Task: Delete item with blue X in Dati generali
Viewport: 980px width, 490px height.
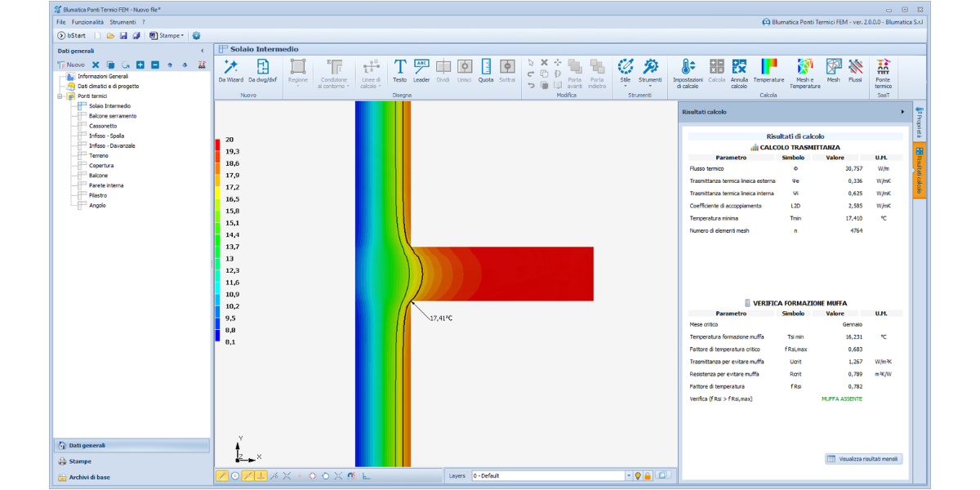Action: coord(95,65)
